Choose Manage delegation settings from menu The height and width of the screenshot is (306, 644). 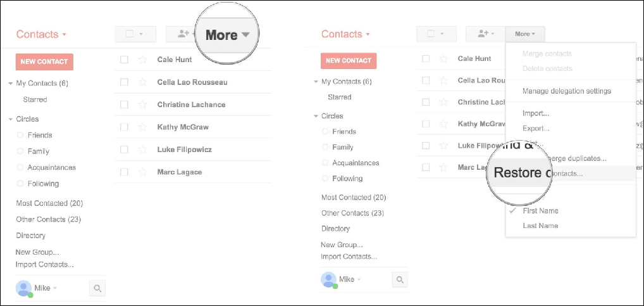(566, 91)
